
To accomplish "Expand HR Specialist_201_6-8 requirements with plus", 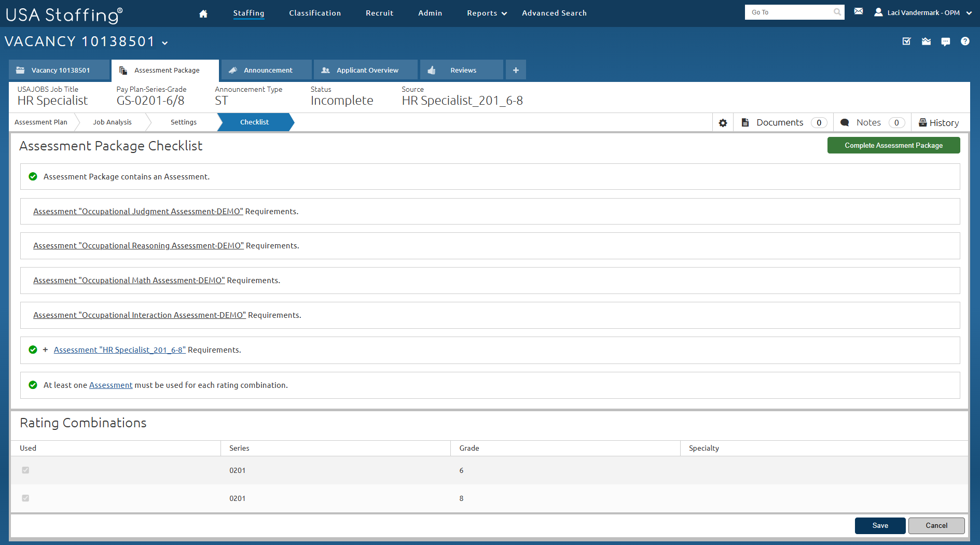I will tap(46, 350).
